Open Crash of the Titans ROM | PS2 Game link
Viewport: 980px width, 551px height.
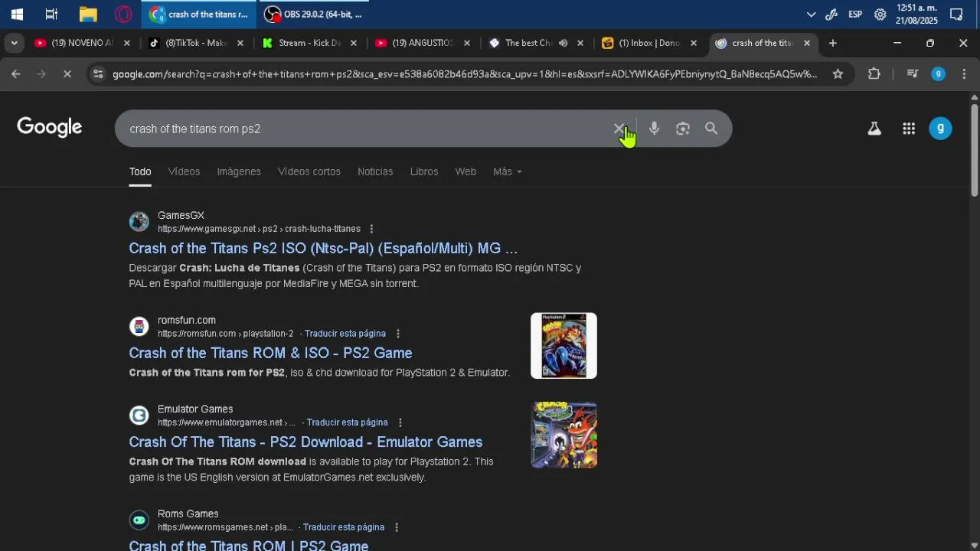tap(249, 545)
